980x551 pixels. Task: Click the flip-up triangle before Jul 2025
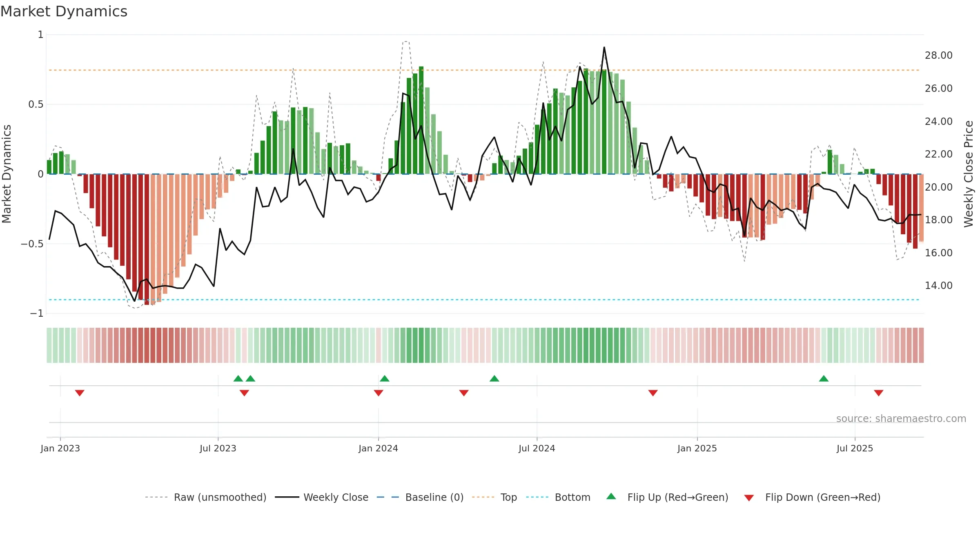824,378
